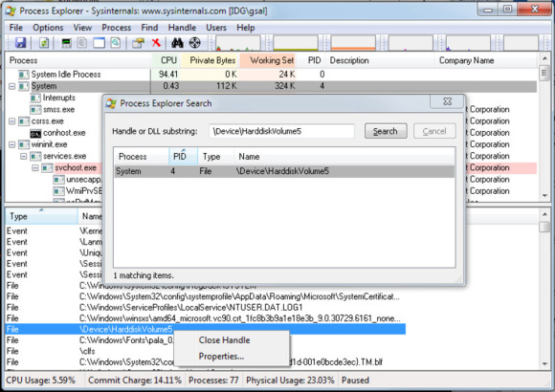Click the lower pane scrollbar down arrow
This screenshot has width=555, height=392.
point(544,363)
